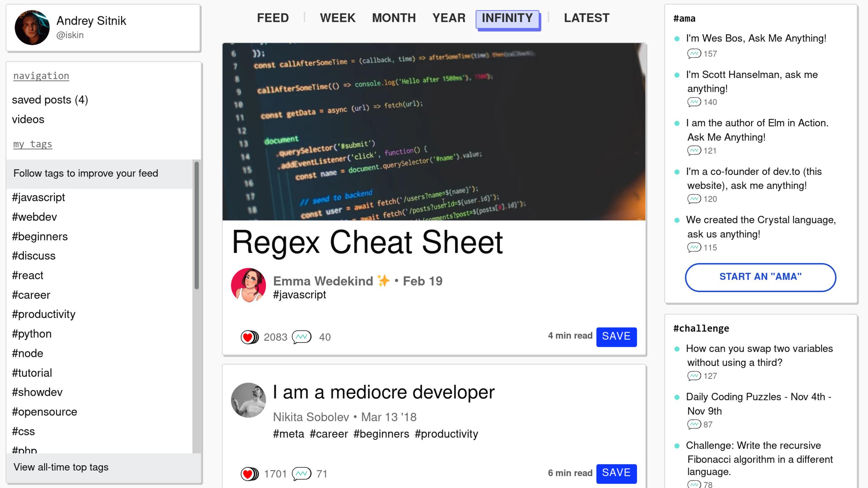Open saved posts (4)
Viewport: 868px width, 488px height.
50,100
